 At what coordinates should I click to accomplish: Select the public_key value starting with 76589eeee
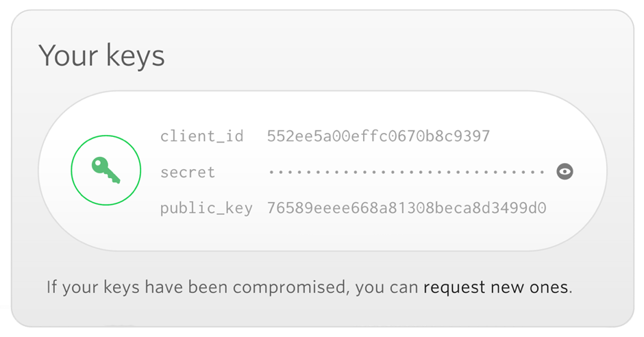406,208
